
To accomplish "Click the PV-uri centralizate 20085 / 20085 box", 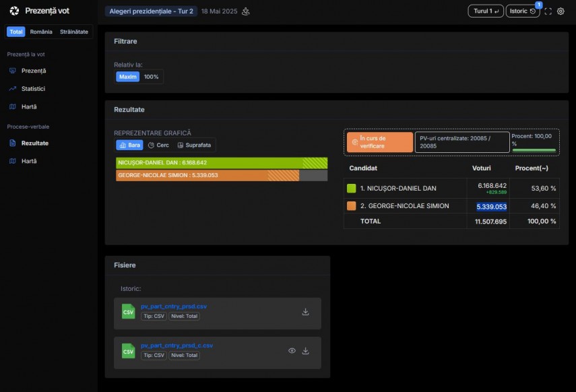I will pyautogui.click(x=462, y=142).
